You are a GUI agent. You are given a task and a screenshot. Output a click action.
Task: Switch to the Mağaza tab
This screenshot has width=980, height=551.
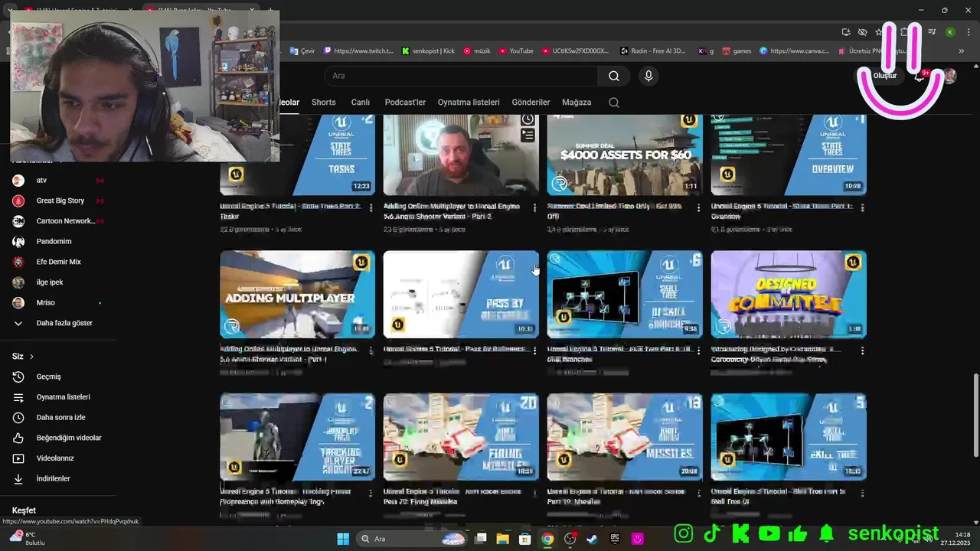(x=577, y=103)
